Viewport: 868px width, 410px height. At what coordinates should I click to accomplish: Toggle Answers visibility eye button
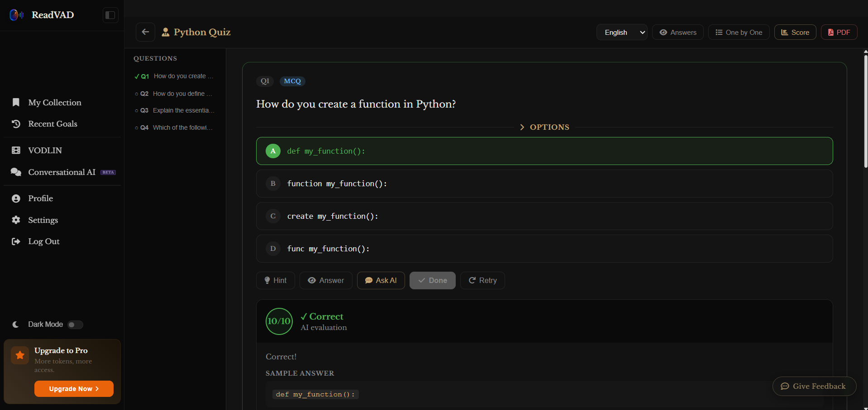click(678, 32)
